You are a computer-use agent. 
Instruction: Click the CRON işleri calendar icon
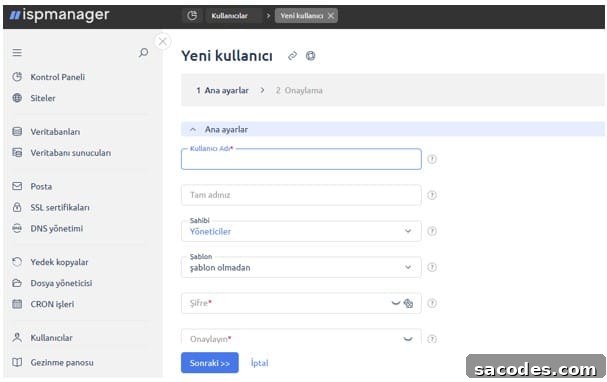(17, 304)
